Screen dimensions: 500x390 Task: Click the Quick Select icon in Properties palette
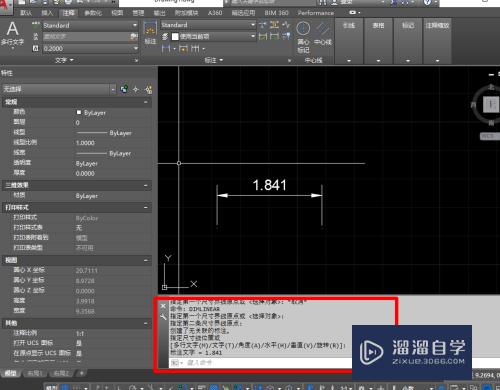(x=124, y=89)
